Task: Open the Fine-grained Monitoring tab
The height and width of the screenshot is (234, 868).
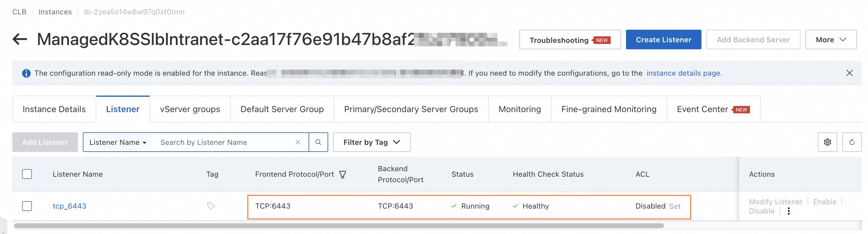Action: tap(609, 109)
